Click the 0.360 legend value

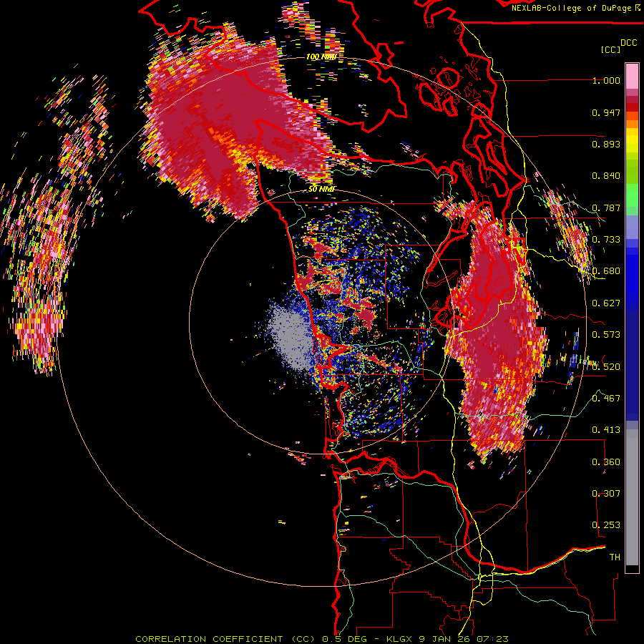pyautogui.click(x=606, y=462)
